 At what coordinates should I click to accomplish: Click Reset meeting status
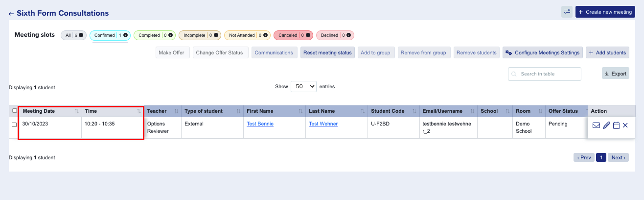[327, 52]
